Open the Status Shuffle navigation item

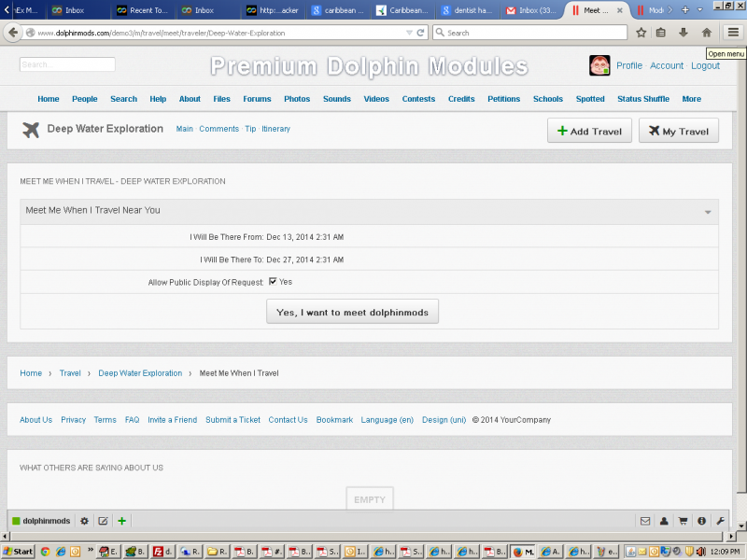point(643,99)
